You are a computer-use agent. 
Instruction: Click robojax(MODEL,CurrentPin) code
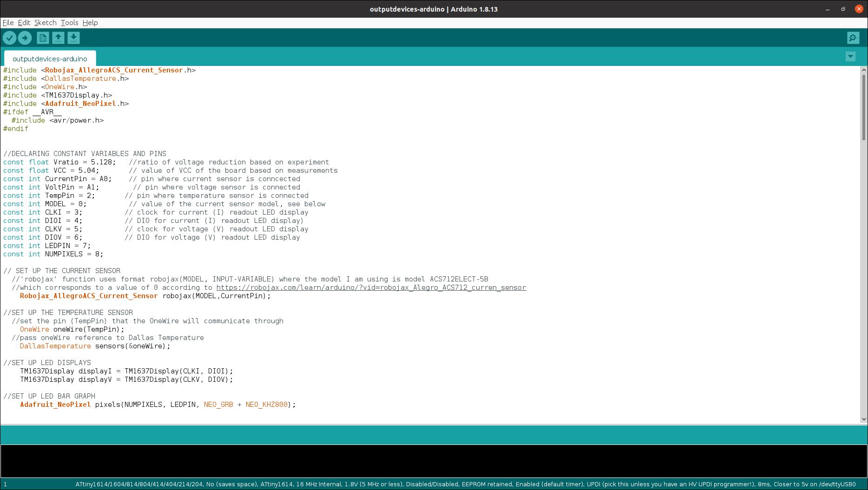tap(217, 296)
